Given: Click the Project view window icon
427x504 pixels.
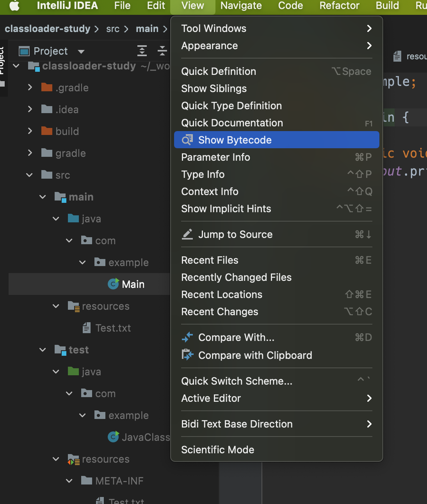Looking at the screenshot, I should tap(24, 51).
